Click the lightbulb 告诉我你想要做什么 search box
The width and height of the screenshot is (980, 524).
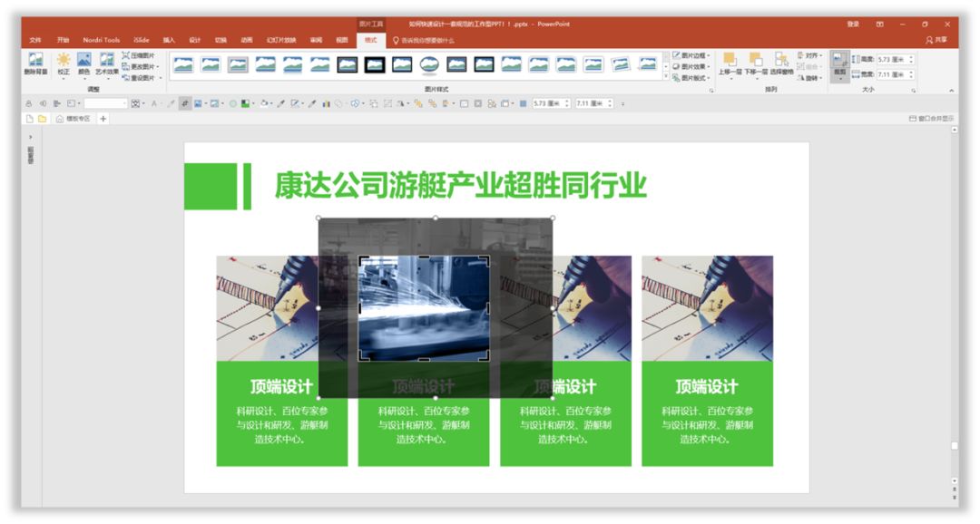(x=423, y=40)
